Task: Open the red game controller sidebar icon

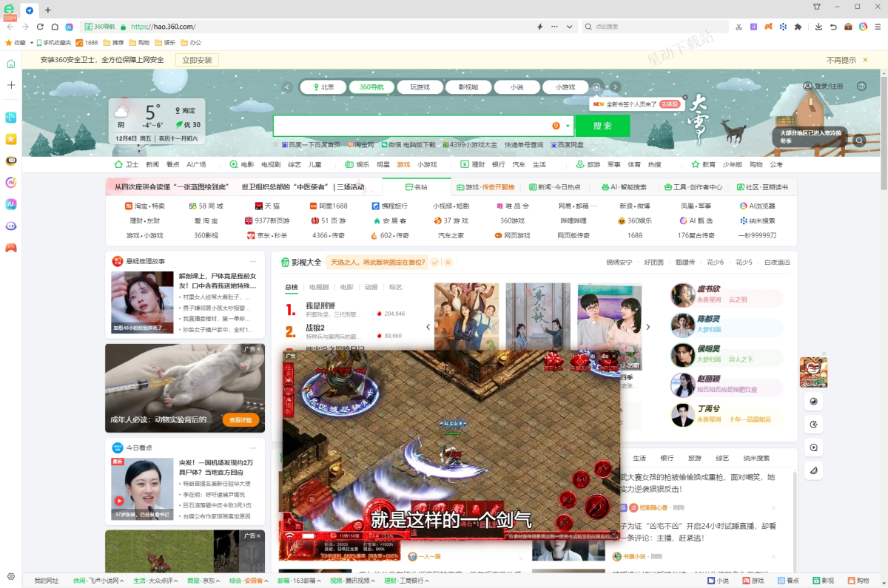Action: click(x=11, y=248)
